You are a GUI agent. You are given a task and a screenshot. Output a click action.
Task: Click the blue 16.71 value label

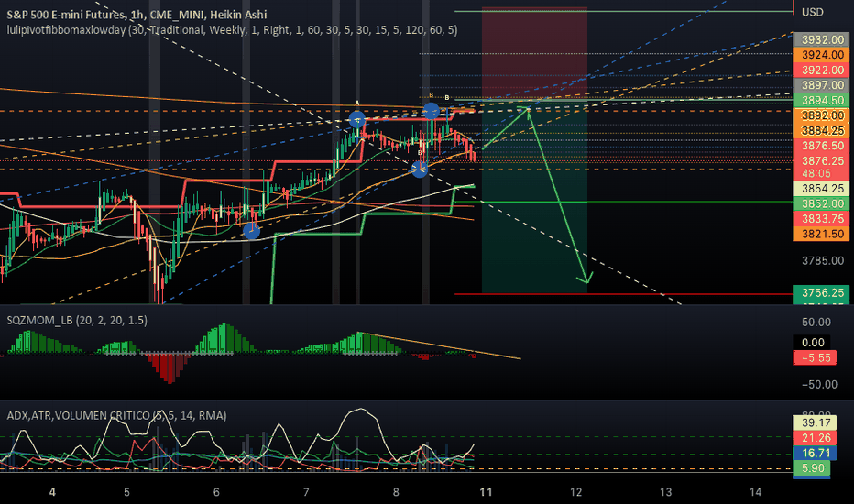coord(815,454)
